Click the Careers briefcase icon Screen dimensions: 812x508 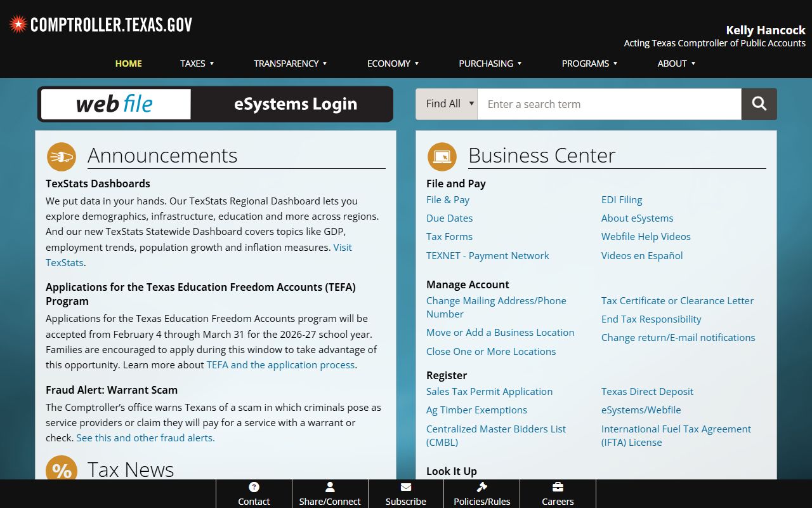tap(558, 487)
